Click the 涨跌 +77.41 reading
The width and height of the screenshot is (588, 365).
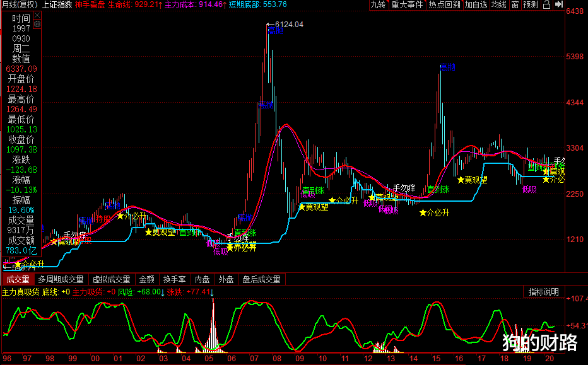190,292
